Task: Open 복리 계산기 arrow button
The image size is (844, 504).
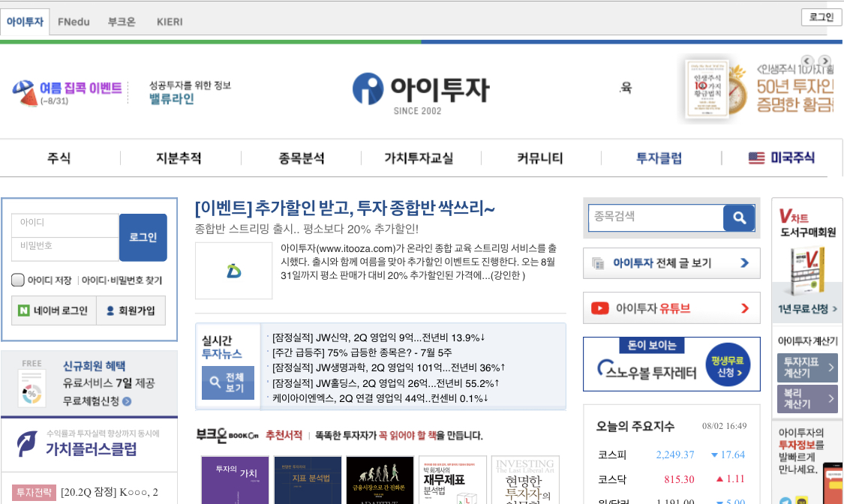Action: point(807,398)
